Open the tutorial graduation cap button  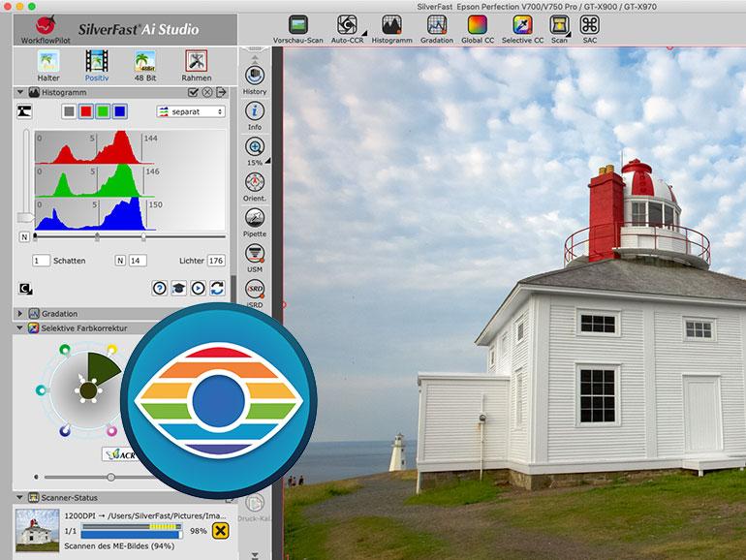pyautogui.click(x=179, y=289)
